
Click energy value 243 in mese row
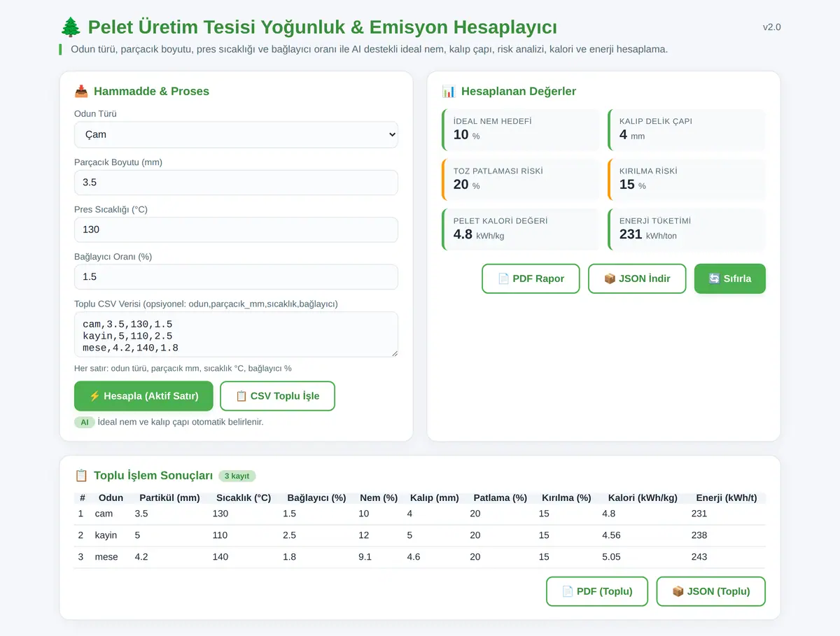click(699, 558)
